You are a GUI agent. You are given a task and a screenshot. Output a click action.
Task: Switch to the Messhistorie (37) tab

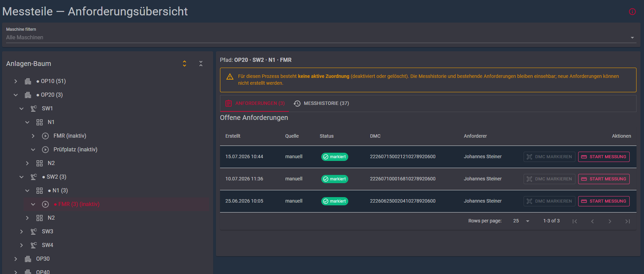pos(321,103)
